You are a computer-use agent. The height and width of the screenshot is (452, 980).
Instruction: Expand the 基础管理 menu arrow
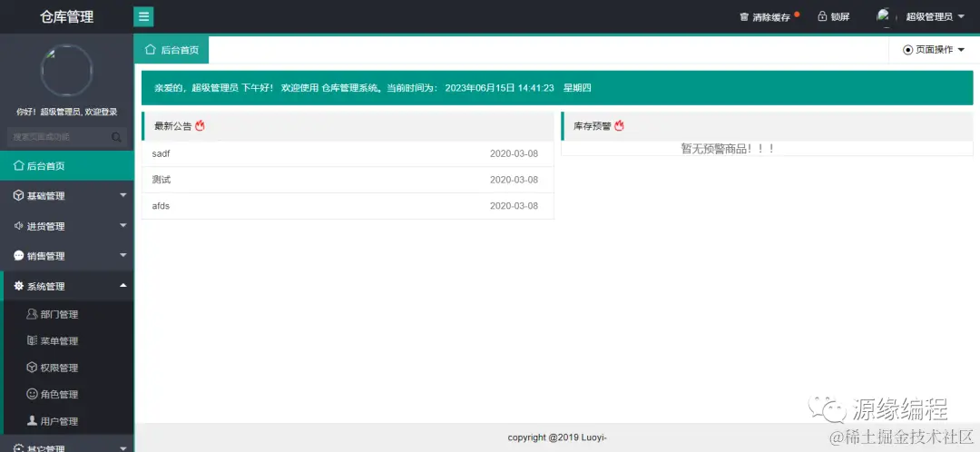click(x=123, y=196)
